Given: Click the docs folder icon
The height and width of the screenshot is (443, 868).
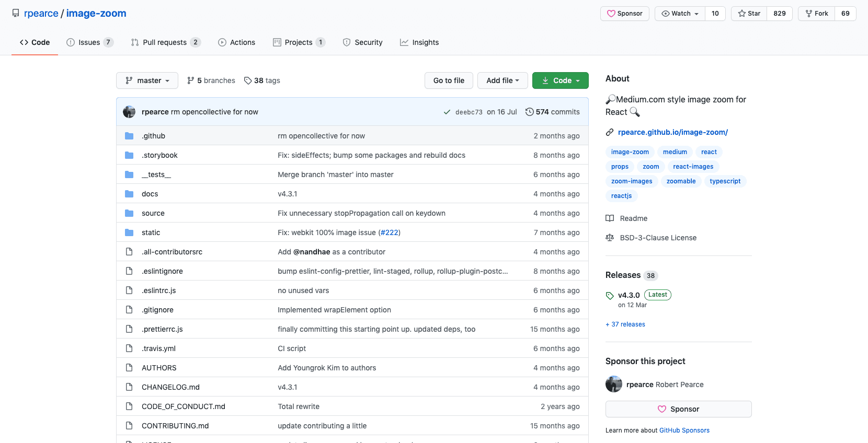Looking at the screenshot, I should point(129,194).
